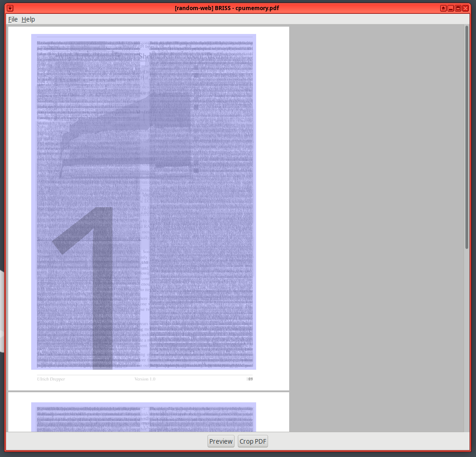Maximize the BRISS window

coord(458,8)
